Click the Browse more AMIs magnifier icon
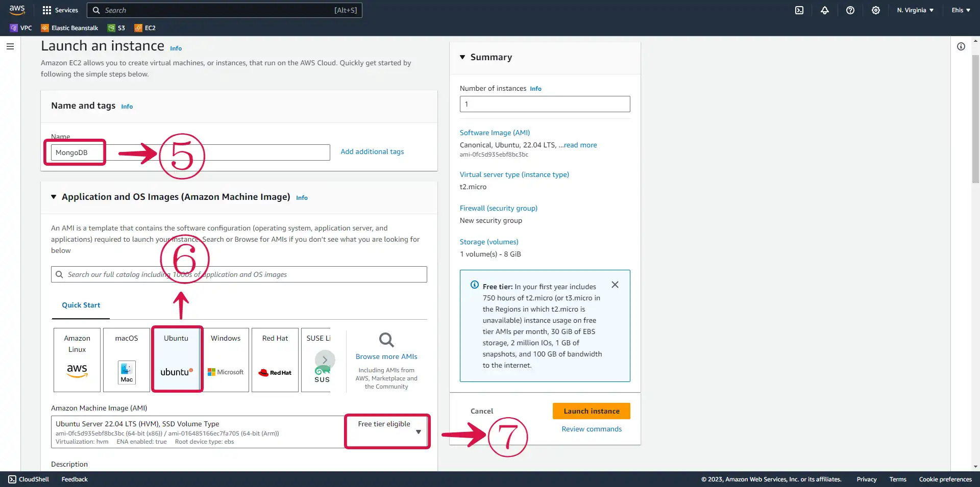Image resolution: width=980 pixels, height=487 pixels. pyautogui.click(x=386, y=340)
